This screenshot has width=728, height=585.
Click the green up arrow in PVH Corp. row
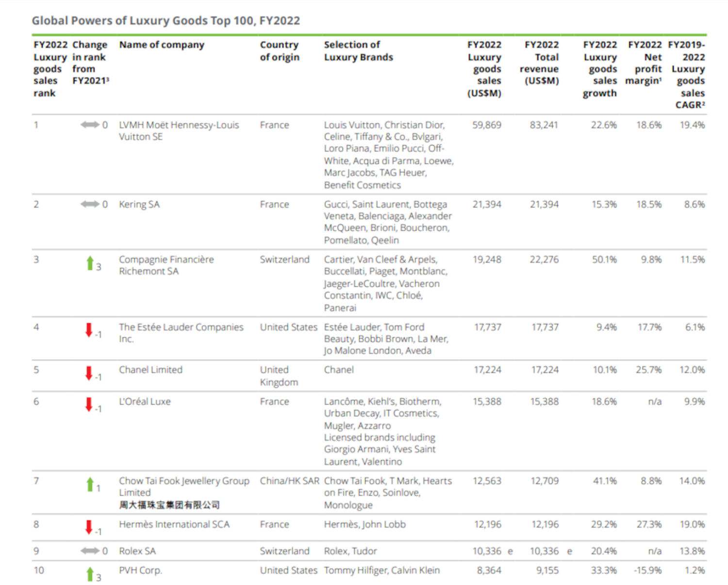click(x=90, y=574)
